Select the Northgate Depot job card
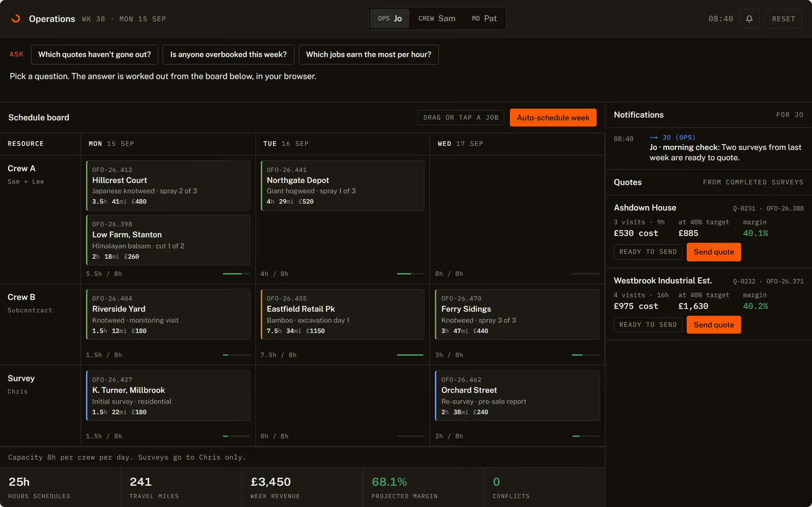The height and width of the screenshot is (507, 812). click(x=343, y=186)
